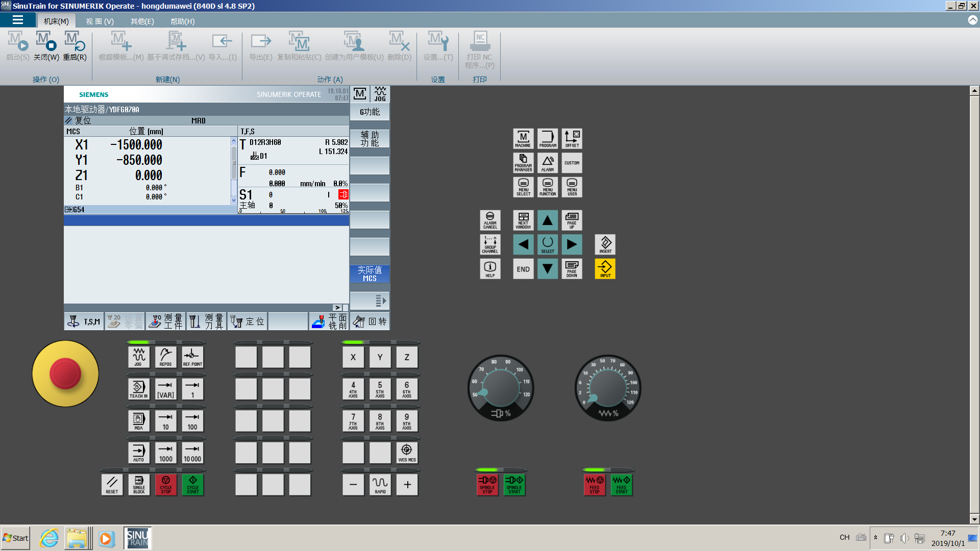The image size is (980, 551).
Task: Open the 帮助(H) ribbon tab
Action: tap(182, 21)
